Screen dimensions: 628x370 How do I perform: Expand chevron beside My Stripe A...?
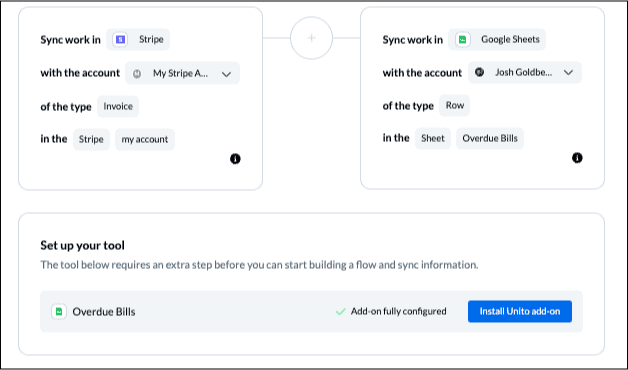click(227, 74)
